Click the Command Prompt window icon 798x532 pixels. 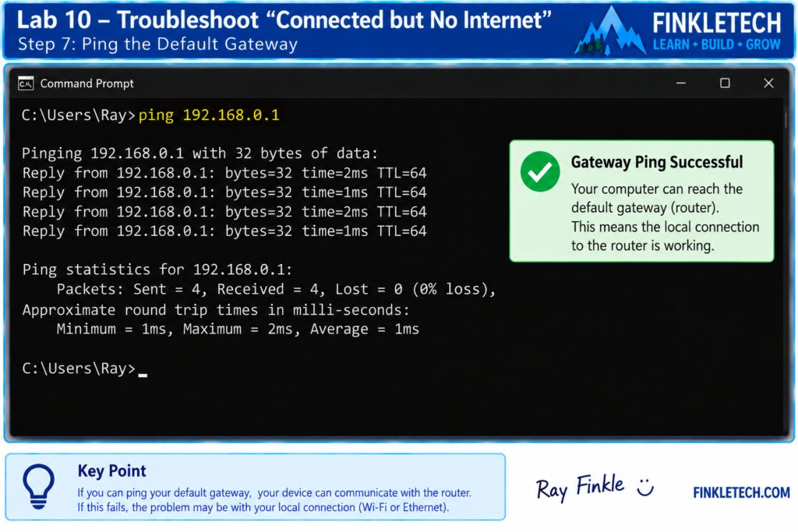click(x=26, y=83)
